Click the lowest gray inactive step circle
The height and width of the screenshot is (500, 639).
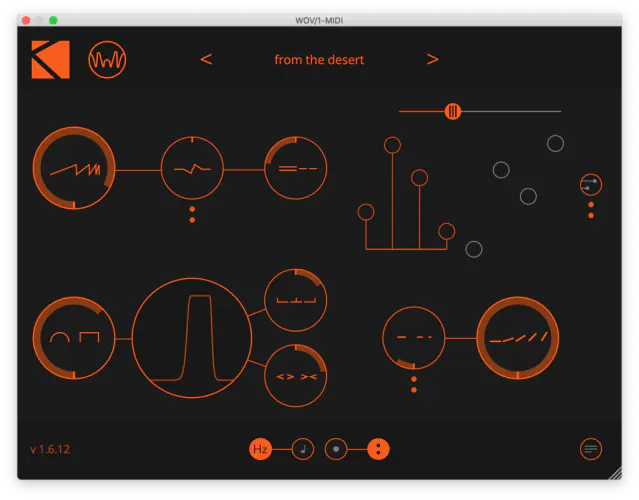[x=474, y=249]
